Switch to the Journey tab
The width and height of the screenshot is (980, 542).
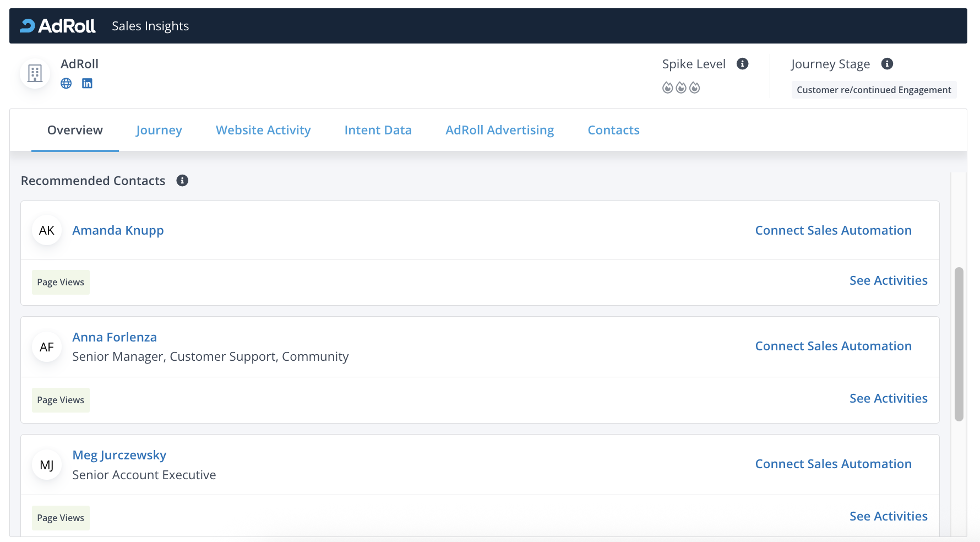(159, 131)
